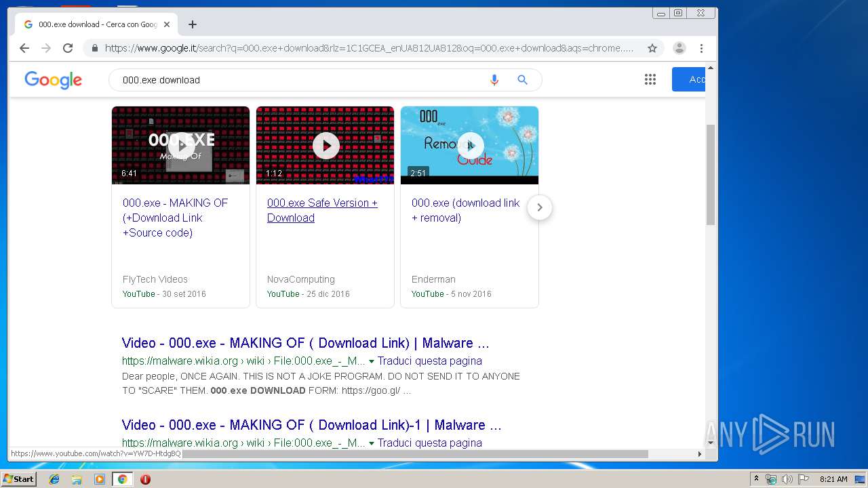The height and width of the screenshot is (488, 868).
Task: Show hidden tray icons arrow
Action: click(x=756, y=479)
